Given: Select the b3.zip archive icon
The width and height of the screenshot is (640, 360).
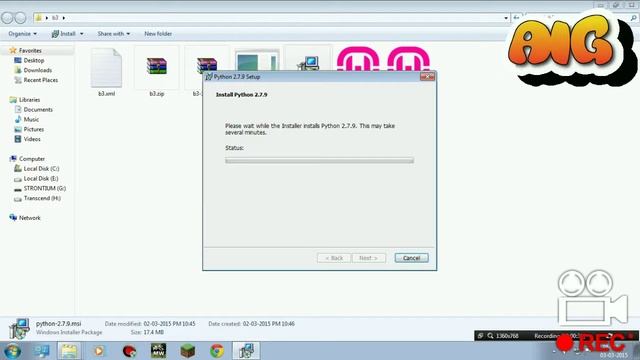Looking at the screenshot, I should 157,66.
